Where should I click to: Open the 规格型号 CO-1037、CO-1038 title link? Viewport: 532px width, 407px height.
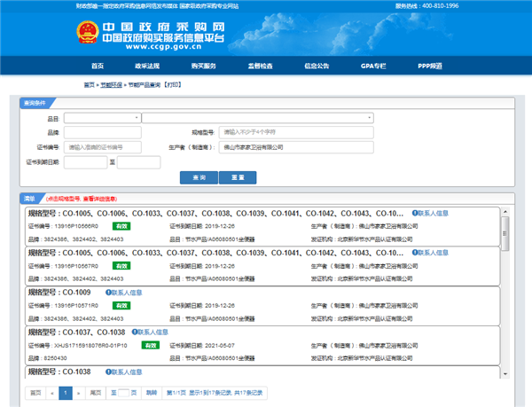76,332
